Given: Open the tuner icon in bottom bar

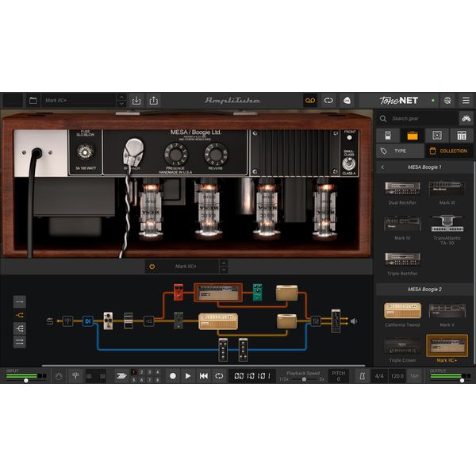Looking at the screenshot, I should tap(75, 376).
